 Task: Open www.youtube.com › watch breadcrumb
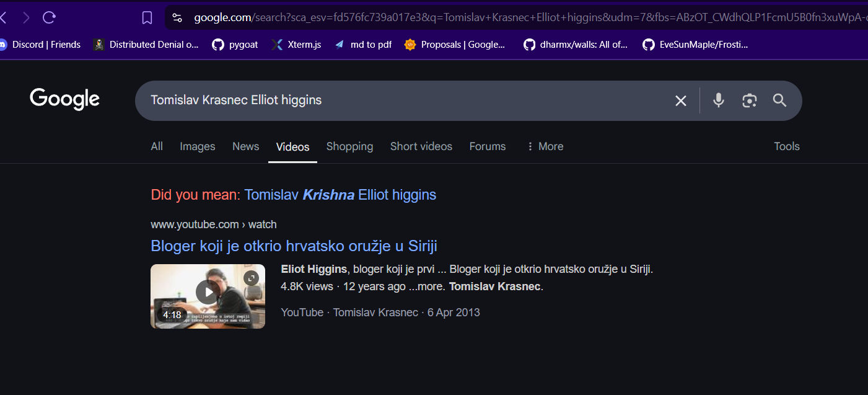point(214,224)
